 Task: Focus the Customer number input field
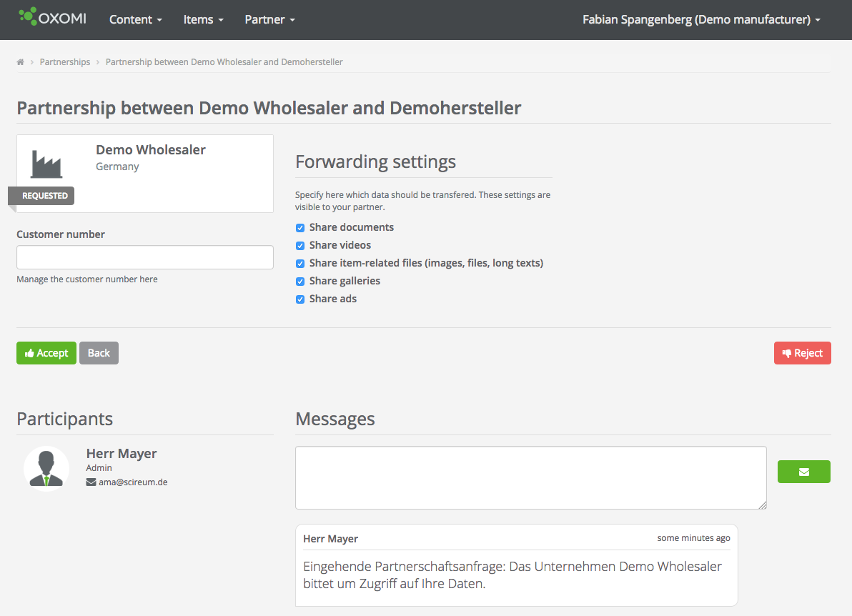tap(144, 257)
